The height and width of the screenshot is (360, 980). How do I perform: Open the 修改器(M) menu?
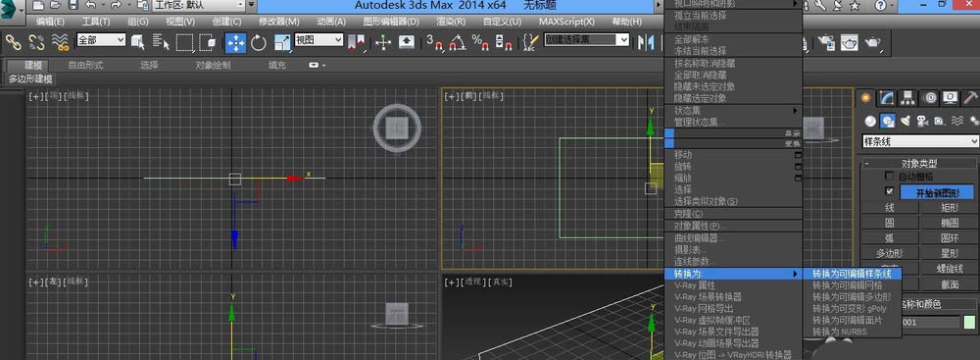[x=278, y=22]
